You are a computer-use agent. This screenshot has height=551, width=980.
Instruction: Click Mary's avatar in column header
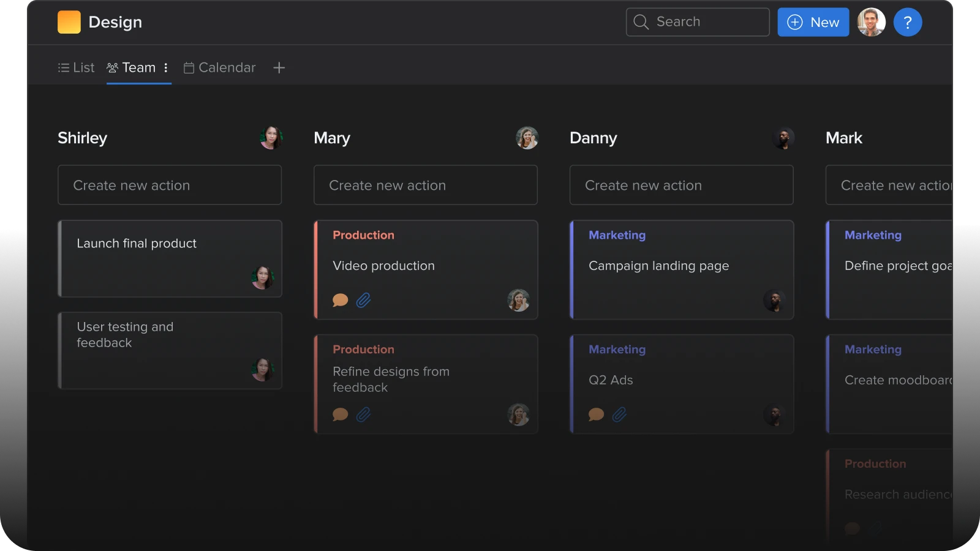coord(527,138)
